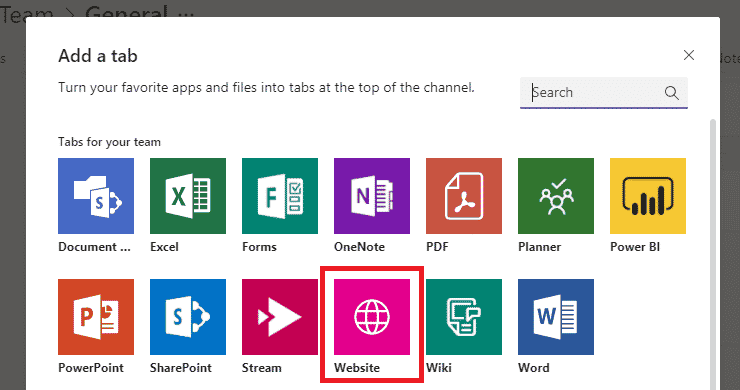Pick the Stream app tile

pos(280,317)
